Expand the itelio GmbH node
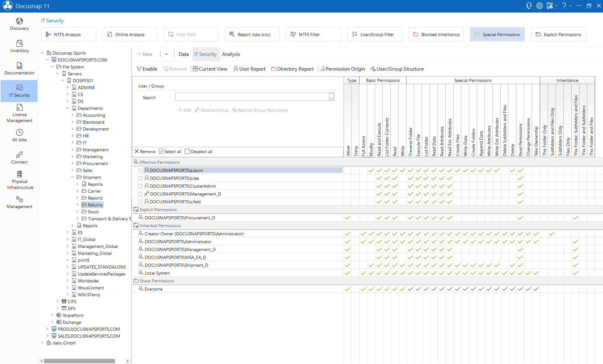Screen dimensions: 603x364 (43, 343)
